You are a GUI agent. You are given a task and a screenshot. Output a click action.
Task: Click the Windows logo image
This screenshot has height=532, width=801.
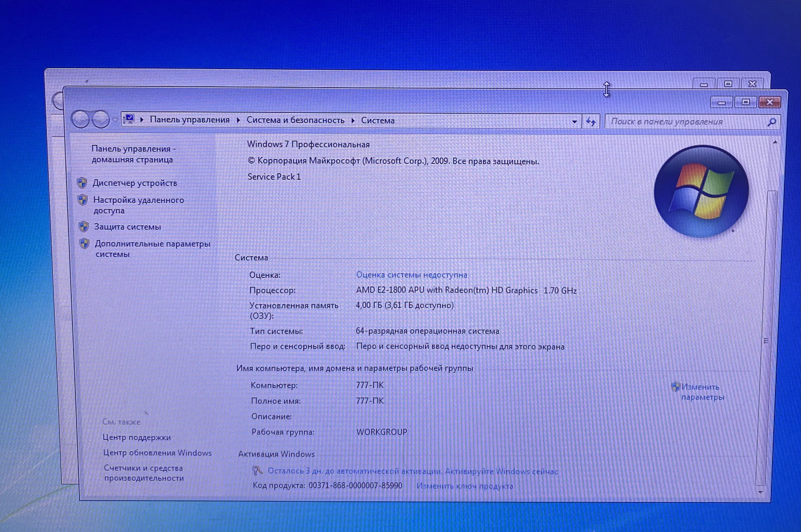701,191
